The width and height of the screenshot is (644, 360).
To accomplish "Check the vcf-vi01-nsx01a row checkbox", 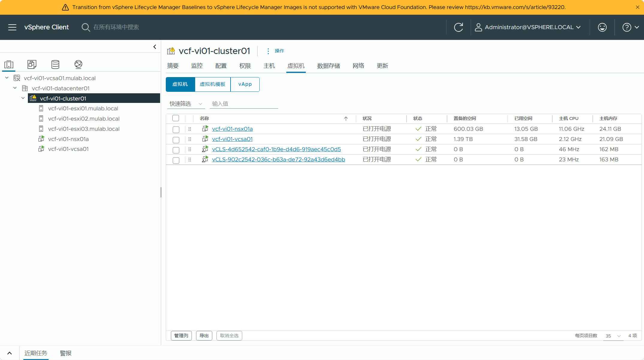I will click(176, 129).
